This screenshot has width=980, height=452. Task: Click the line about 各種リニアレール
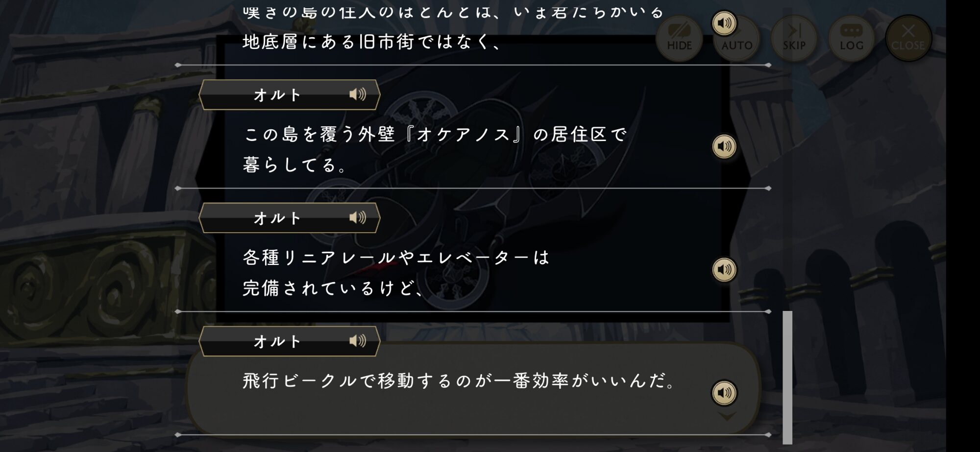click(396, 272)
